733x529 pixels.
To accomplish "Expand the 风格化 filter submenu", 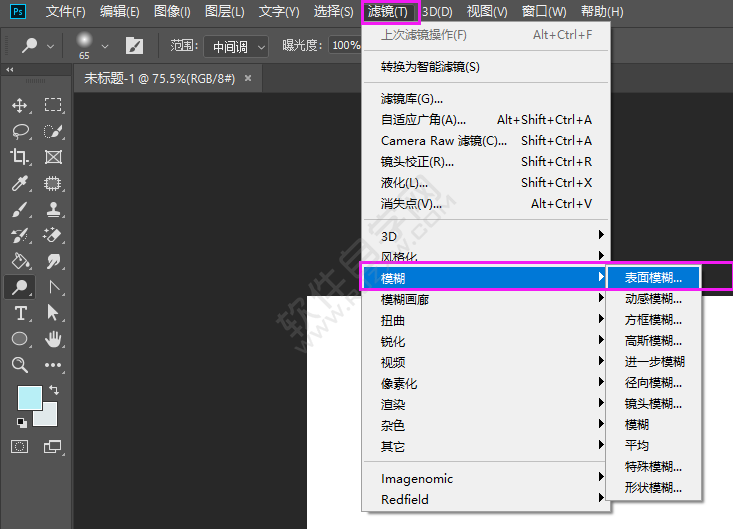I will 485,256.
